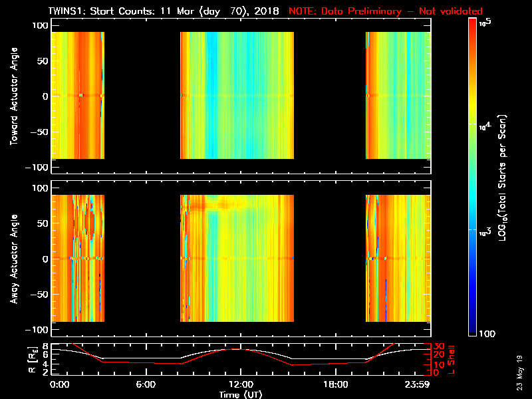This screenshot has height=399, width=532.
Task: Click the 0 tick on Toward Actuator axis
Action: (x=45, y=96)
